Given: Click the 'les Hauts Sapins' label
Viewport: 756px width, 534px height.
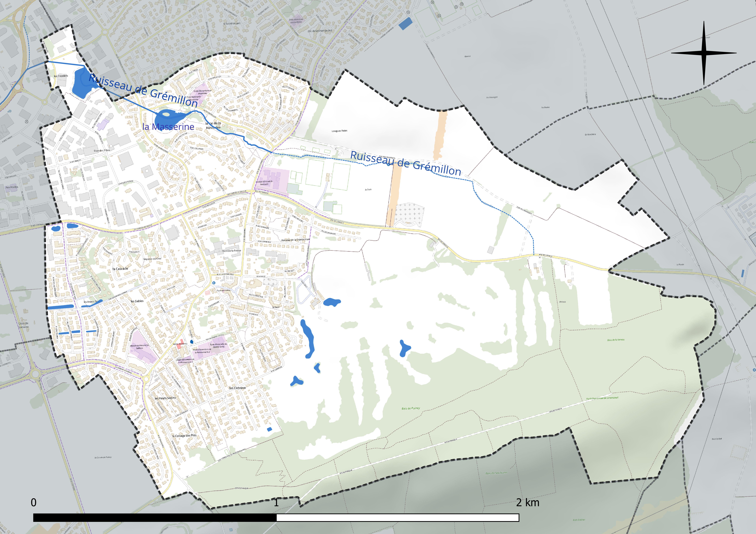Looking at the screenshot, I should coord(165,398).
